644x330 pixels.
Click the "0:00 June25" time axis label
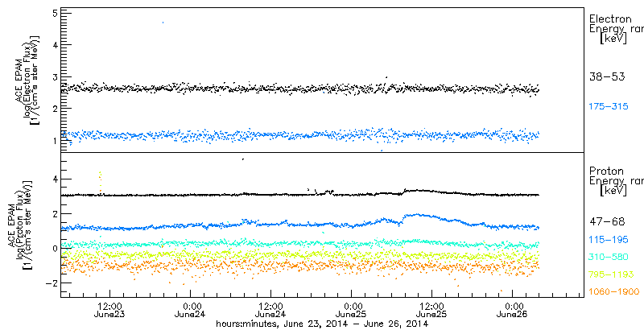pos(351,311)
